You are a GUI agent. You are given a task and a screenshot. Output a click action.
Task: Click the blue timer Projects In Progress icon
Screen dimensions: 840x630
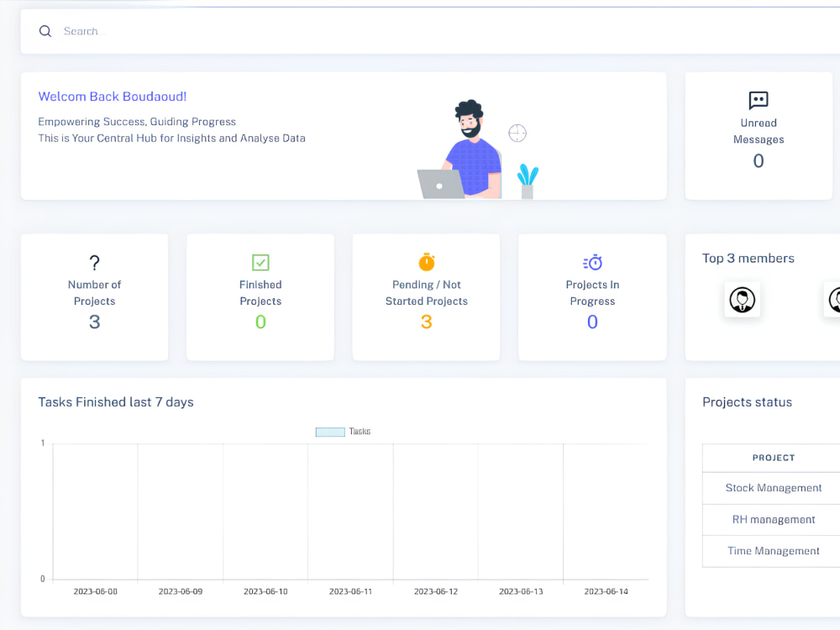point(592,262)
